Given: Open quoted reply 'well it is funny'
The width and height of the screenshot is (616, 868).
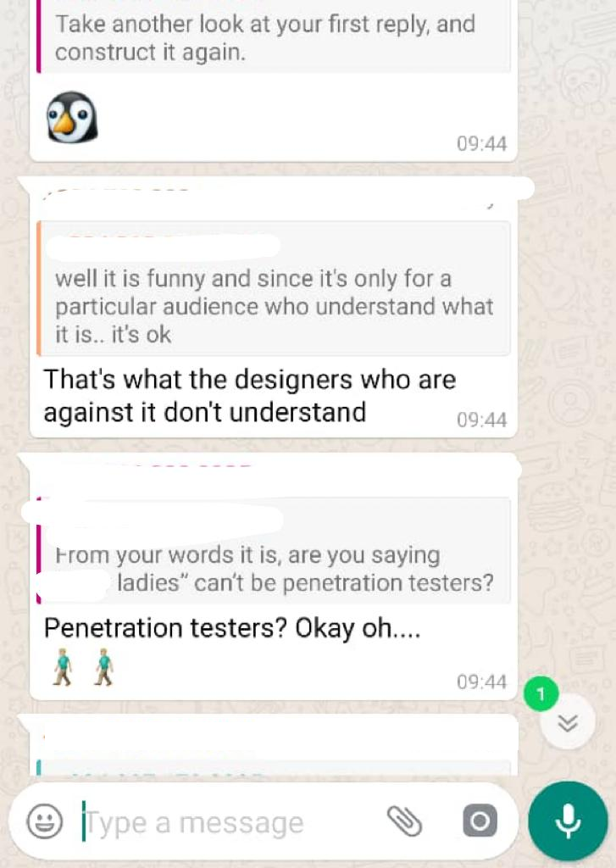Looking at the screenshot, I should pos(274,288).
